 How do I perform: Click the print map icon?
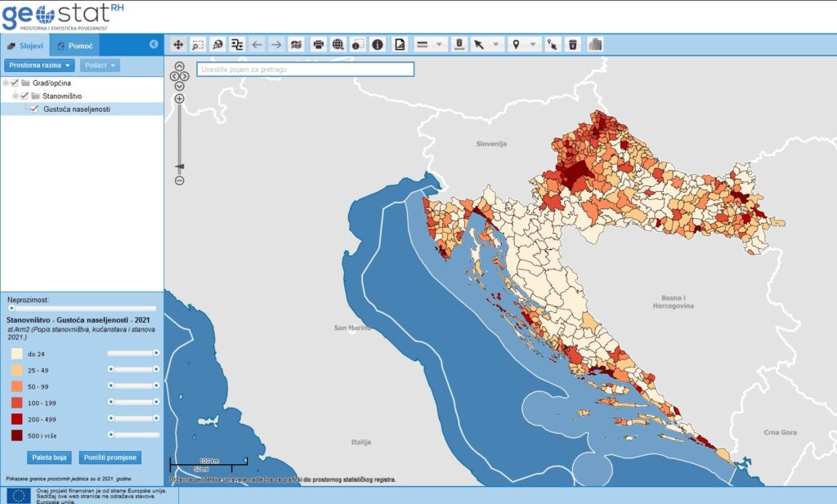(x=318, y=45)
